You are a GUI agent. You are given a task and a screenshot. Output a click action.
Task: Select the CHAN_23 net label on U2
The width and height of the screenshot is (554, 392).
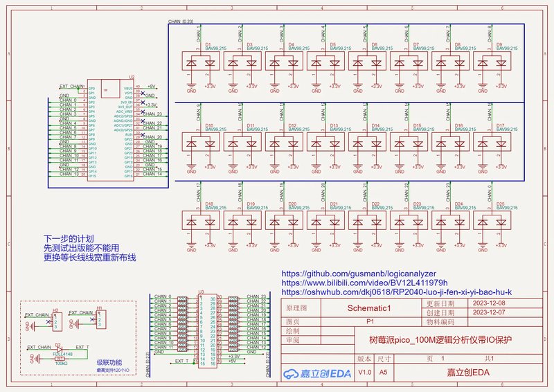(152, 114)
